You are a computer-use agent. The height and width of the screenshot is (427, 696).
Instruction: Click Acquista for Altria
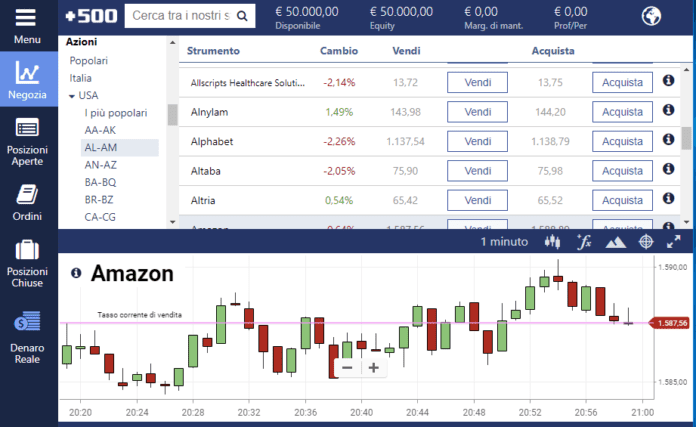click(x=622, y=200)
